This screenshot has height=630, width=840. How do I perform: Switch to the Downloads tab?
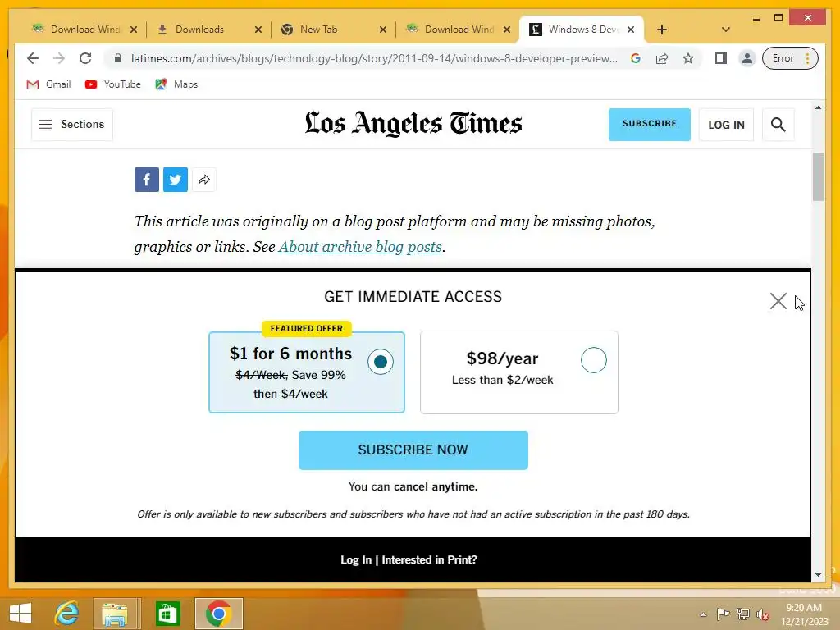[199, 29]
